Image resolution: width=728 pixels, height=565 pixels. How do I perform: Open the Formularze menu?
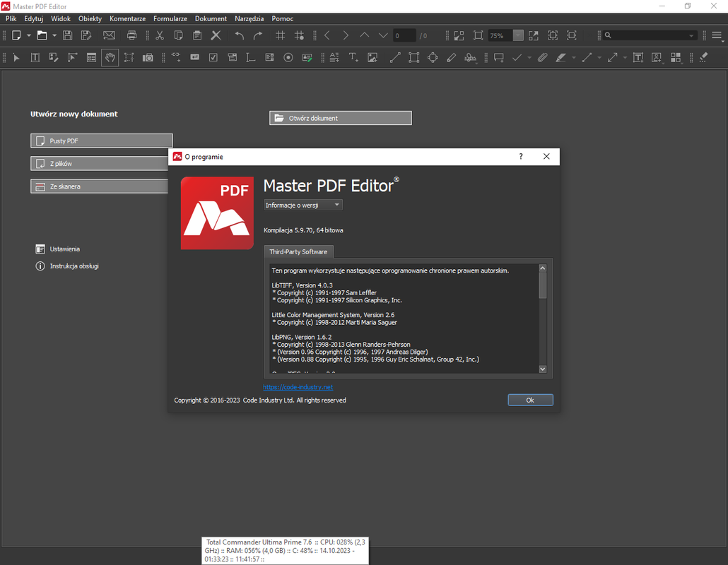[x=170, y=18]
